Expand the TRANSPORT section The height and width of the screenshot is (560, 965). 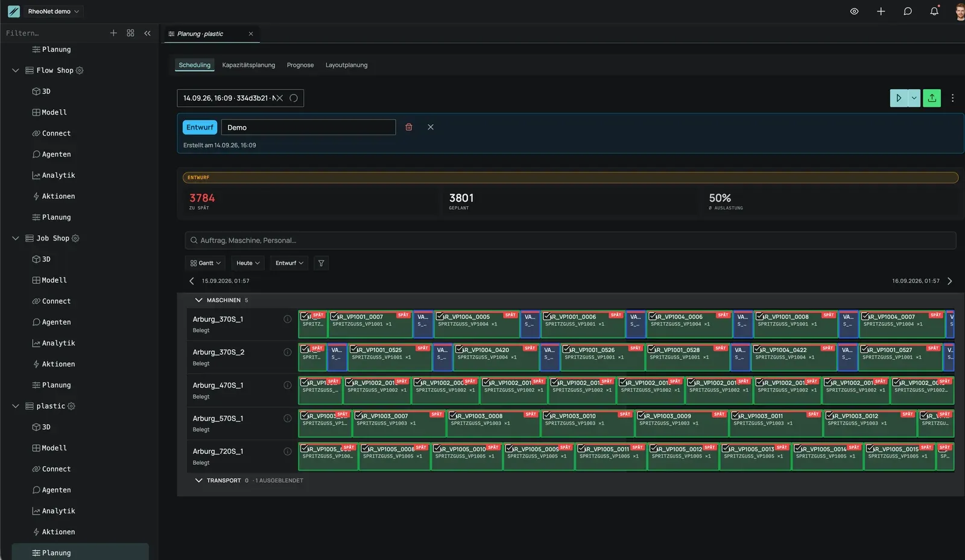(198, 480)
